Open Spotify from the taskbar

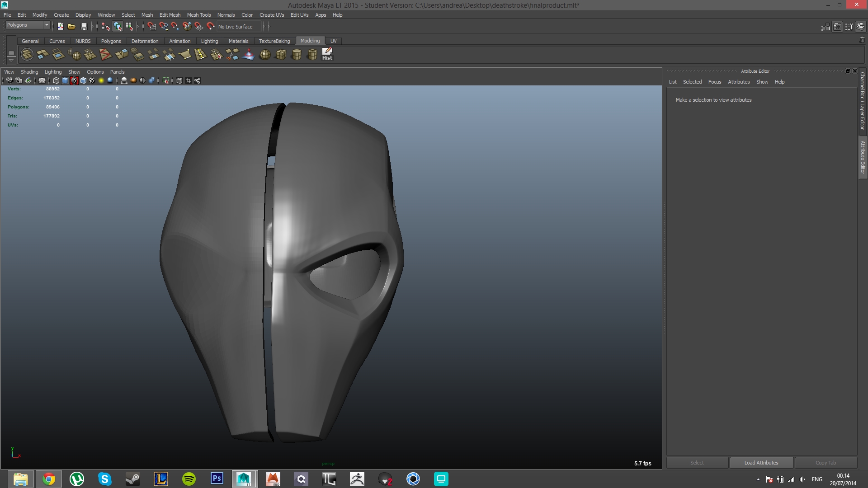(x=189, y=479)
